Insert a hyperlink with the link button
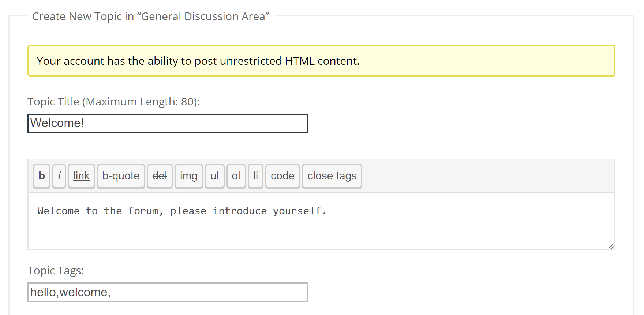644x315 pixels. click(x=81, y=176)
